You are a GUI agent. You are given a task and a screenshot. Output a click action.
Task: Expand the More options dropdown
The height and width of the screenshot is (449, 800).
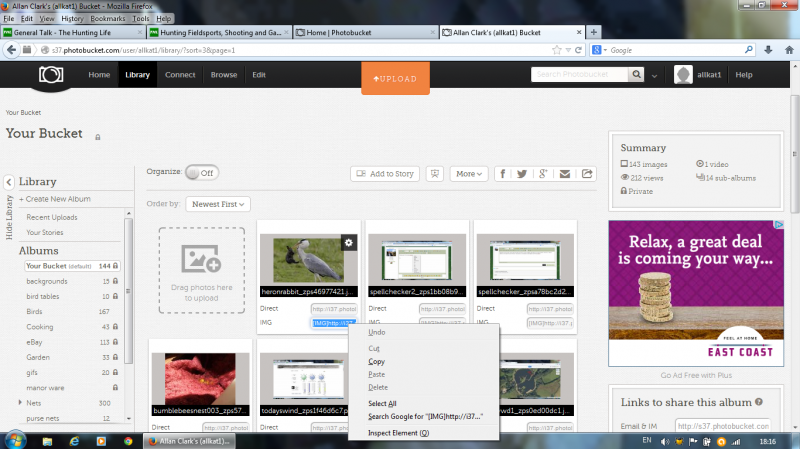pyautogui.click(x=469, y=174)
